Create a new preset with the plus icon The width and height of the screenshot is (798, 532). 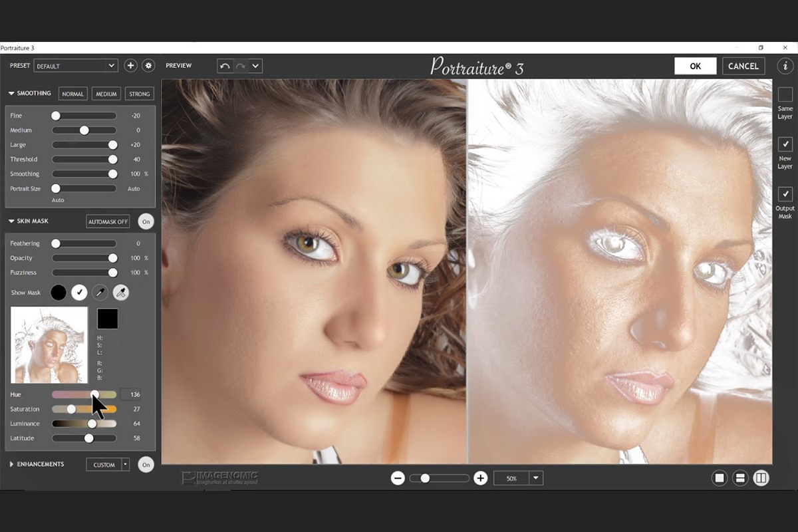coord(130,65)
